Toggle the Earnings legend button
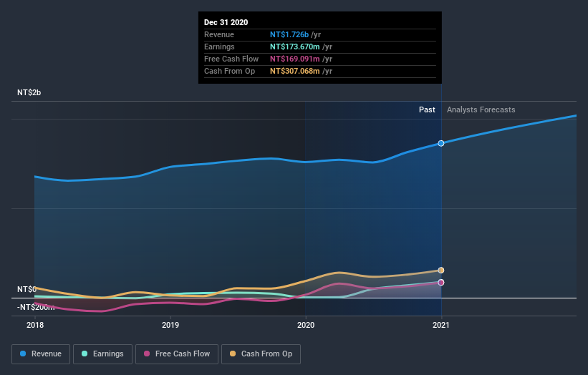 (x=102, y=354)
